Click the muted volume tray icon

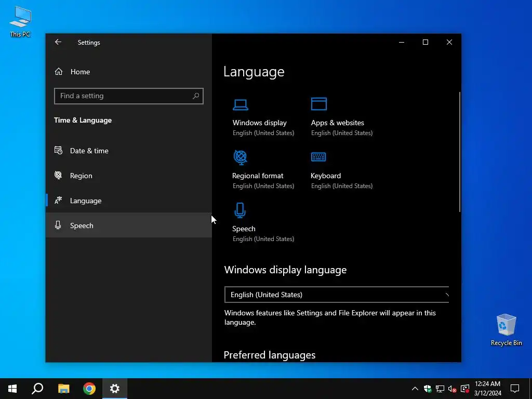click(x=453, y=389)
